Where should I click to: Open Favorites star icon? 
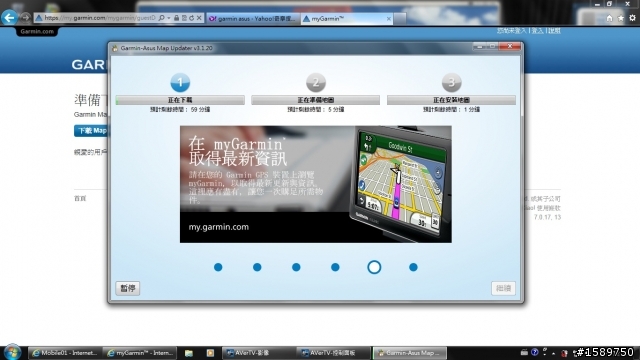tap(621, 18)
